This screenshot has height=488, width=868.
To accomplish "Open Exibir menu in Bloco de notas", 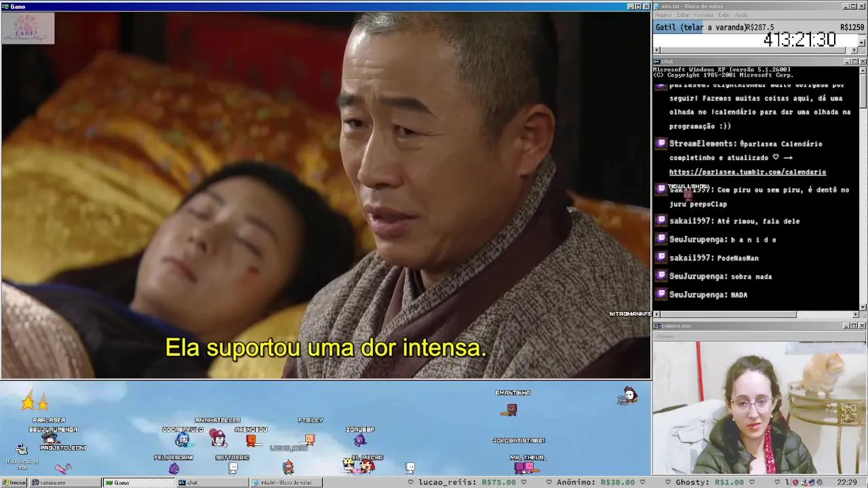I will (724, 15).
